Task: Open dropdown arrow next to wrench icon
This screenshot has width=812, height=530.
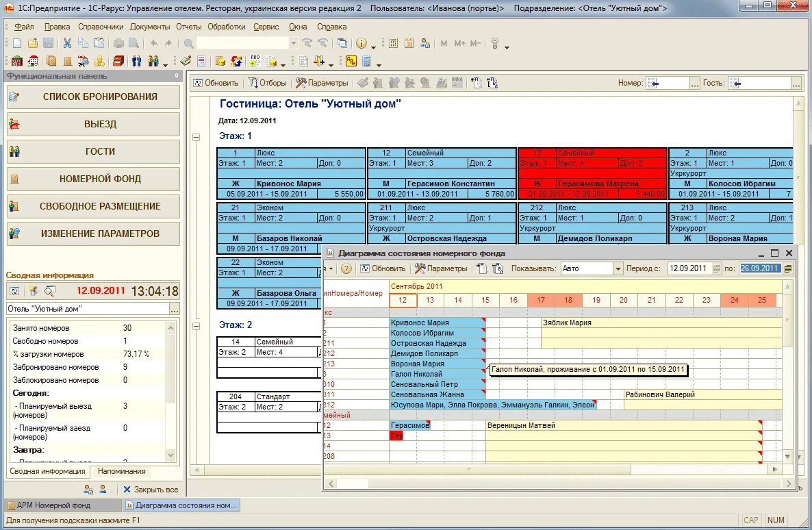Action: tap(507, 47)
